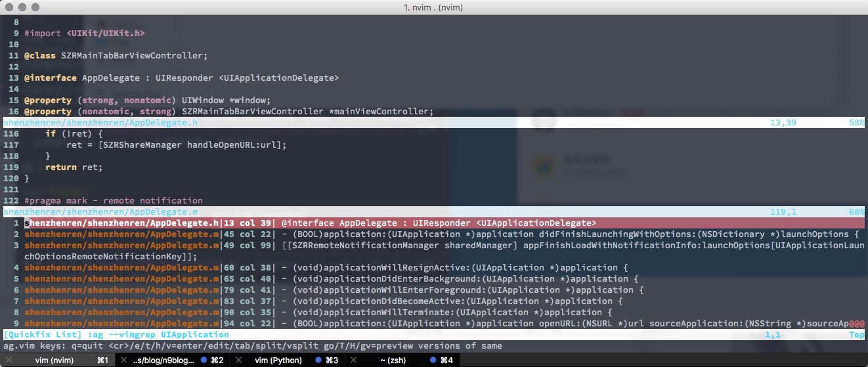This screenshot has width=868, height=367.
Task: Click the red close window button
Action: click(9, 7)
